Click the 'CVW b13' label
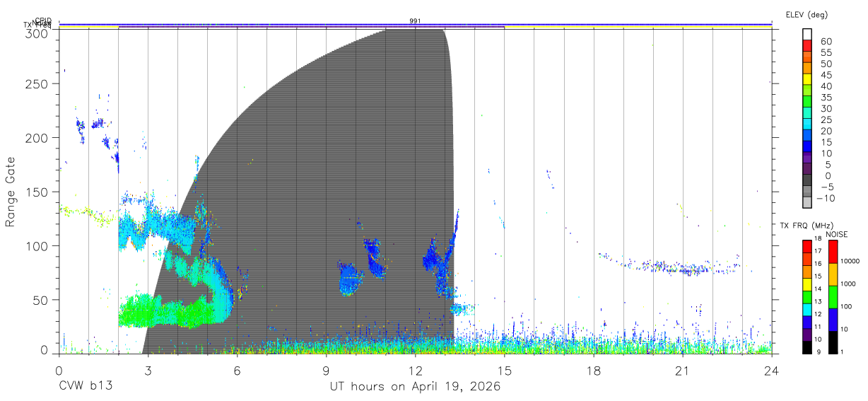 tap(85, 387)
